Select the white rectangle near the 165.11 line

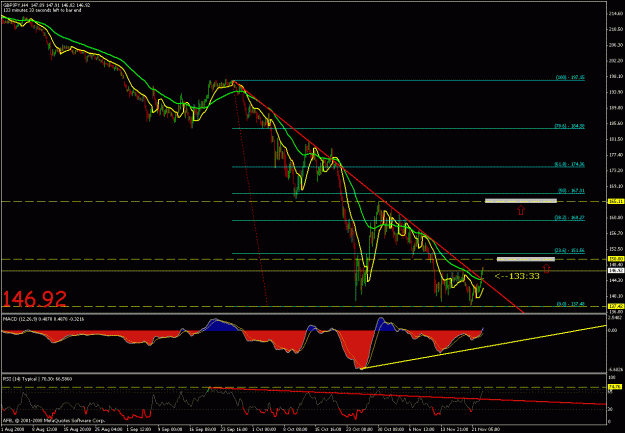point(521,201)
